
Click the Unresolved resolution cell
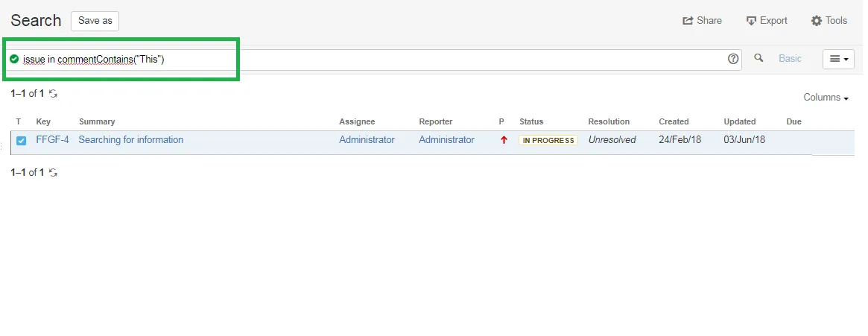point(612,140)
